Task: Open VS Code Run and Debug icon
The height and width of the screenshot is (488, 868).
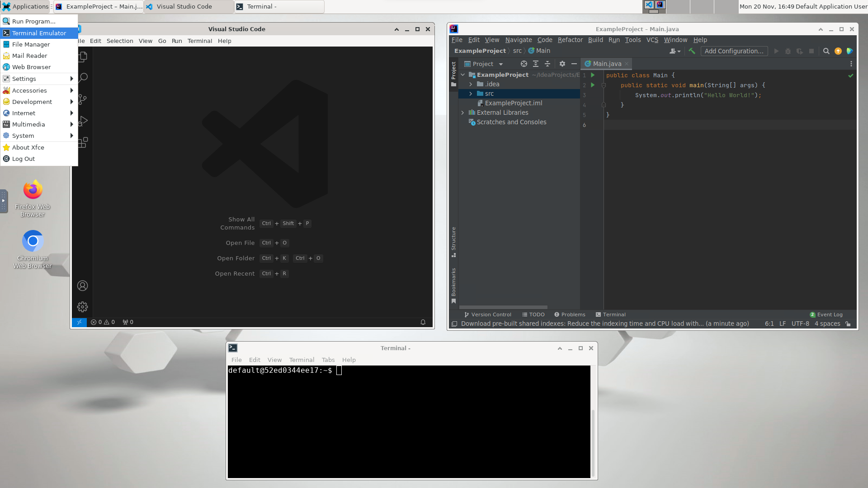Action: pos(83,121)
